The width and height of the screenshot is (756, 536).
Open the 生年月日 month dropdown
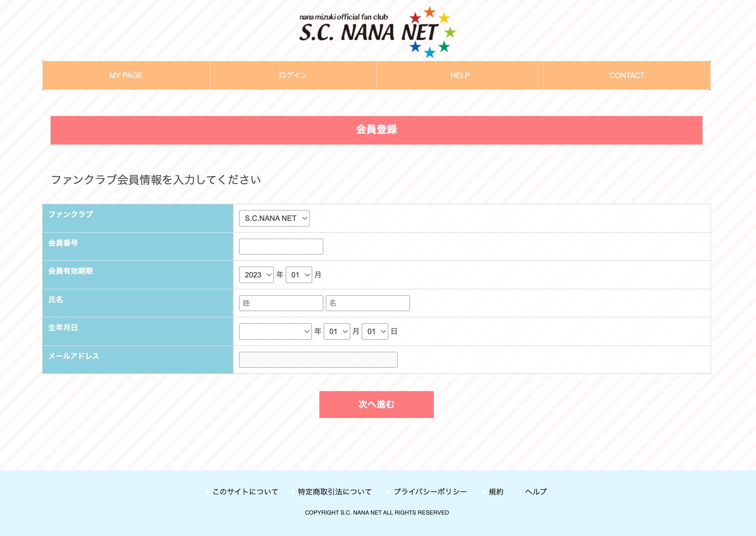tap(337, 331)
